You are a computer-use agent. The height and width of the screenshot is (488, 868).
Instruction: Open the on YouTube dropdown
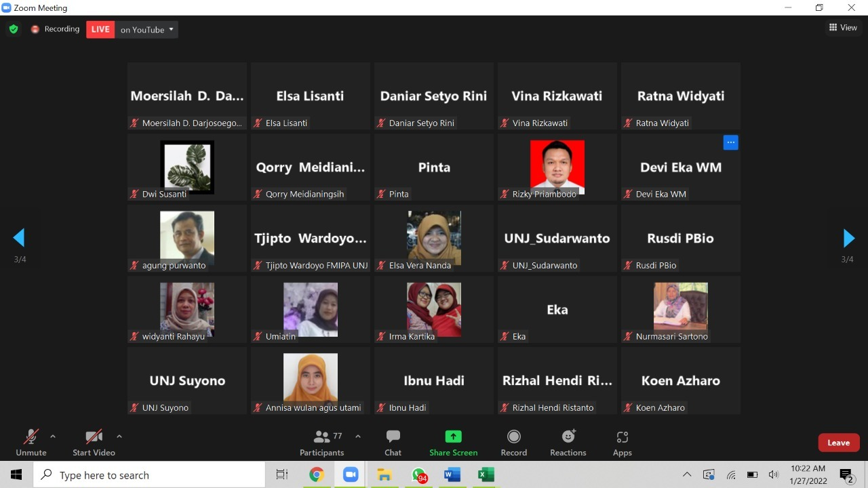point(147,29)
